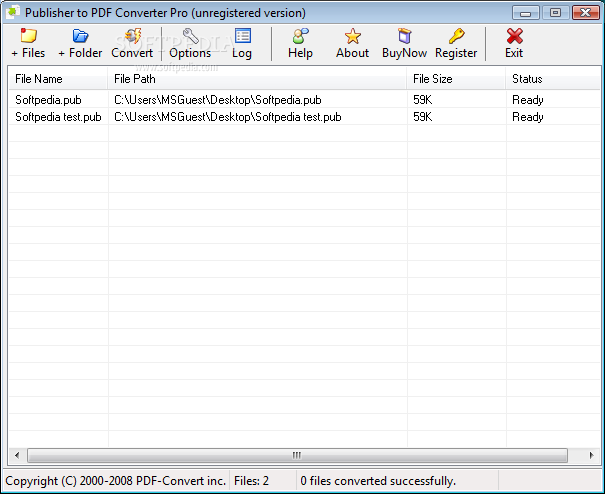
Task: Close the window with title bar X
Action: 585,13
